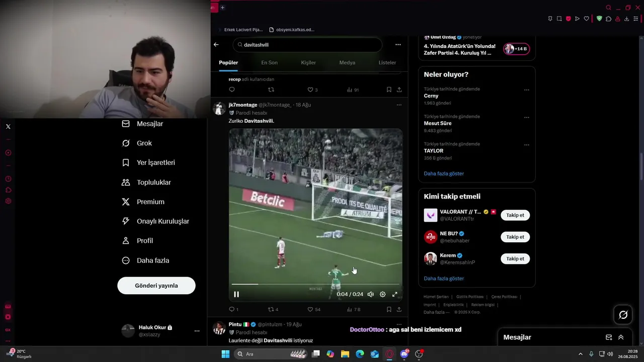This screenshot has width=644, height=362.
Task: Open X icon in Opera sidebar
Action: click(8, 127)
